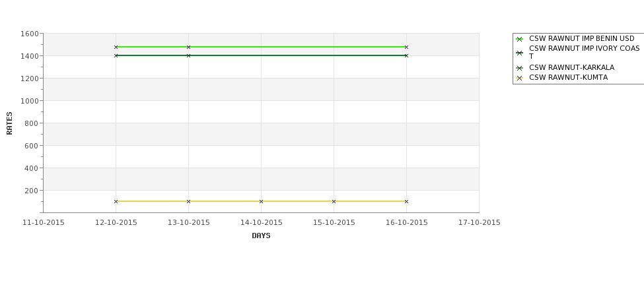Click the DAYS axis title

[261, 236]
